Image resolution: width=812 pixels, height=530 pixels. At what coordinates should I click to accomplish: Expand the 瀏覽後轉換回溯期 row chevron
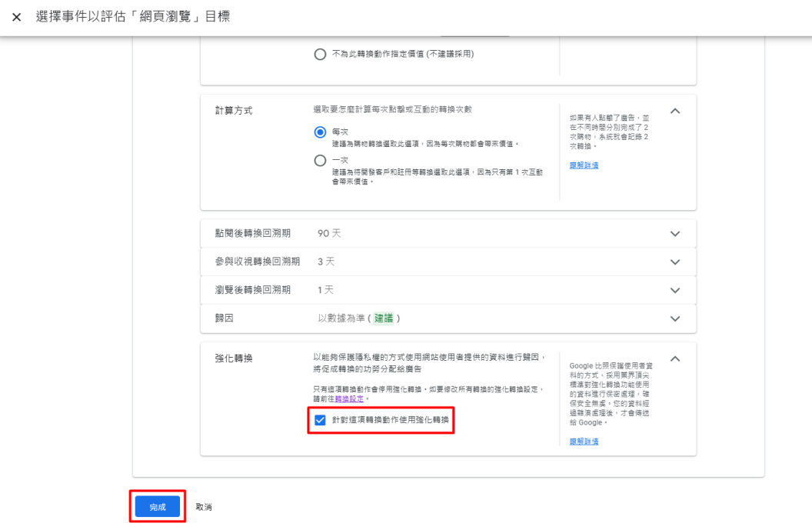(x=675, y=290)
